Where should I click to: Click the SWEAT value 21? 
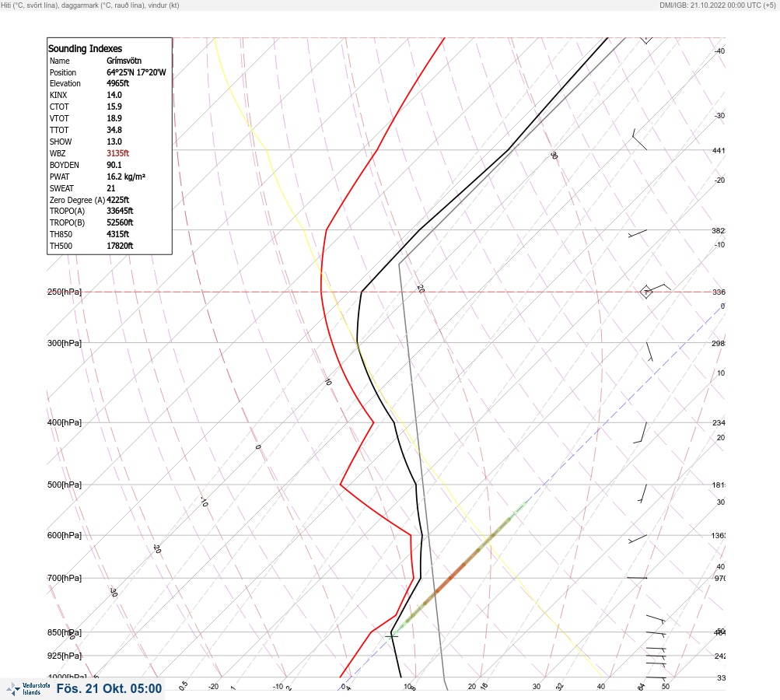pyautogui.click(x=111, y=188)
